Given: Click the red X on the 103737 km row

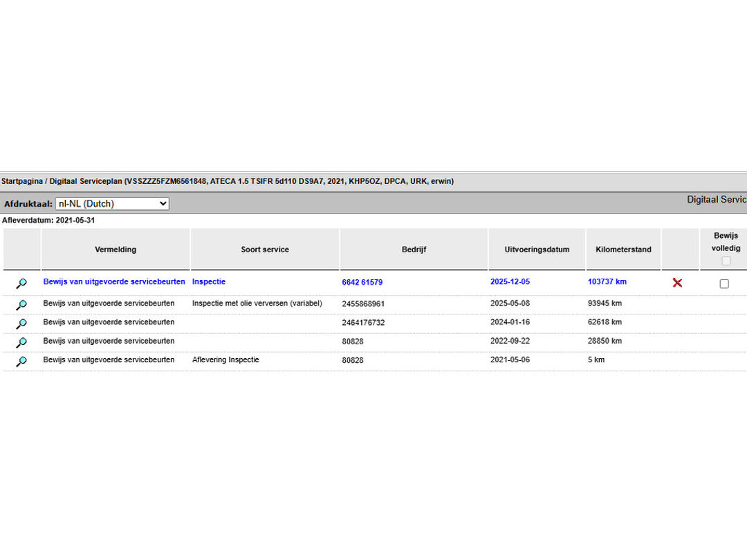Looking at the screenshot, I should point(677,283).
